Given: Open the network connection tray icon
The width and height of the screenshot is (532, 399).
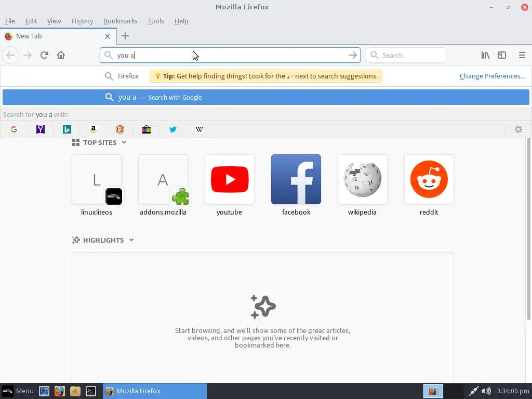Looking at the screenshot, I should (474, 391).
